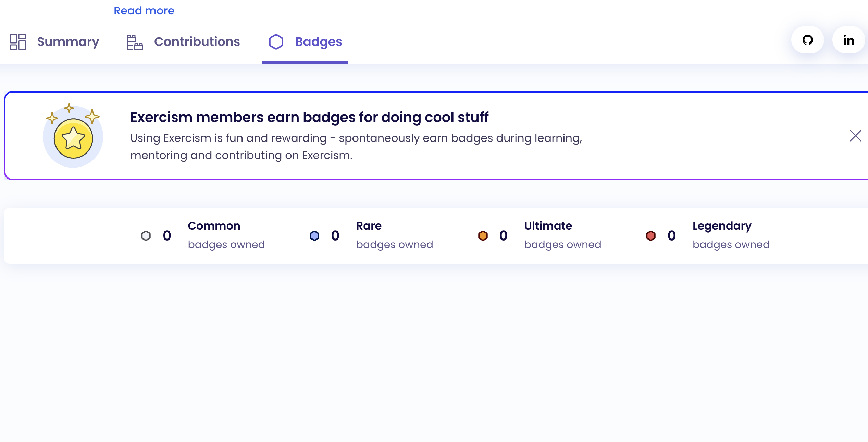
Task: Switch to the Summary tab
Action: 67,41
